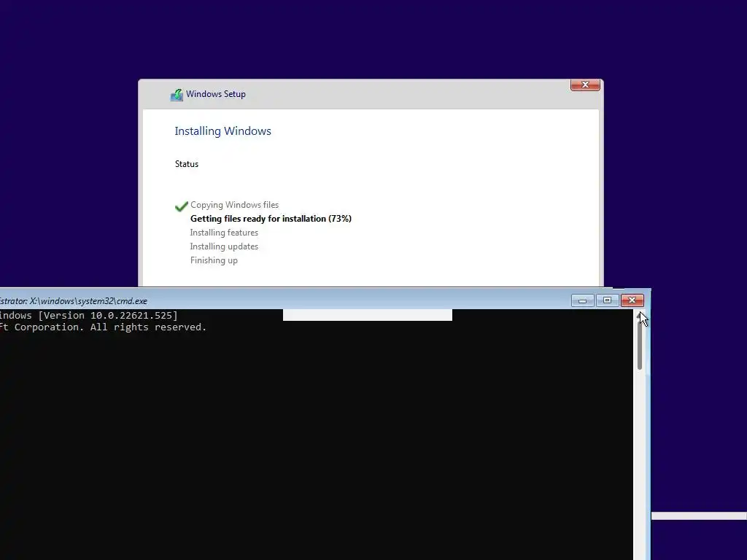Click the cmd.exe scrollbar thumb

coord(640,344)
